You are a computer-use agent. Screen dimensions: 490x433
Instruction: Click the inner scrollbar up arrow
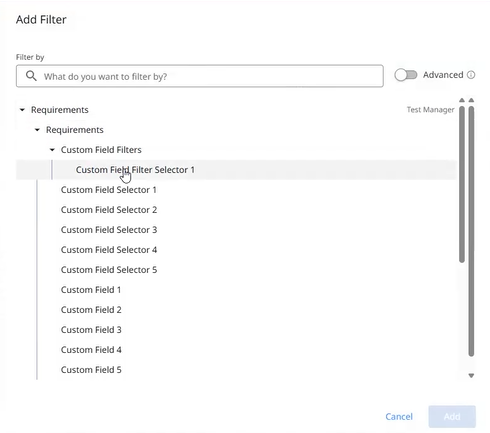462,100
